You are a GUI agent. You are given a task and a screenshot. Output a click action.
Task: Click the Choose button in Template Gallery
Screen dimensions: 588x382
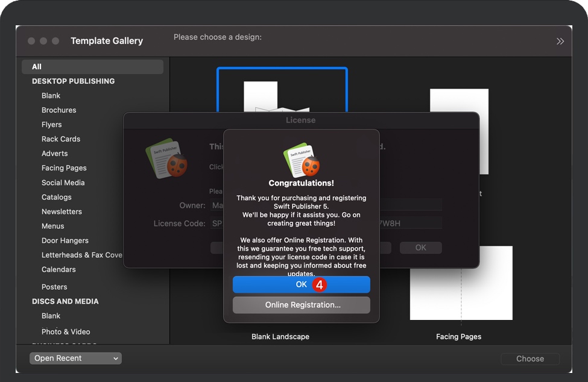pyautogui.click(x=530, y=359)
